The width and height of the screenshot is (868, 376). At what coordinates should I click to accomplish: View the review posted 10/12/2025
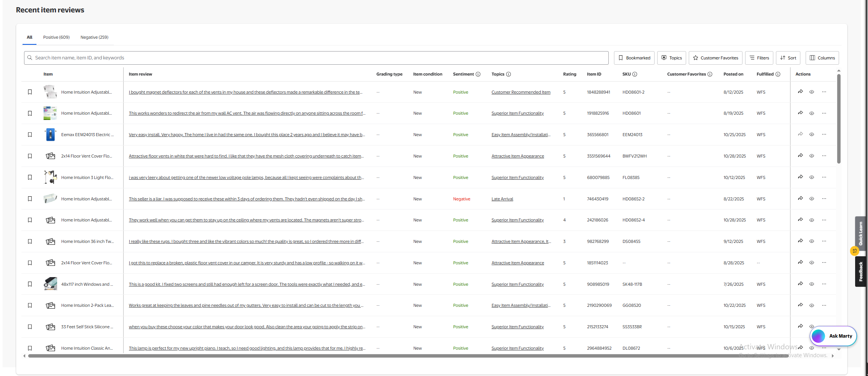(x=812, y=177)
